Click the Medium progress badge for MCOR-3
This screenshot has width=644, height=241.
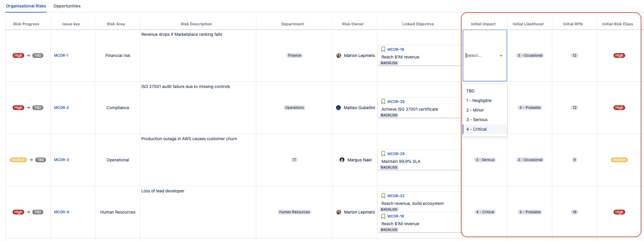point(19,160)
